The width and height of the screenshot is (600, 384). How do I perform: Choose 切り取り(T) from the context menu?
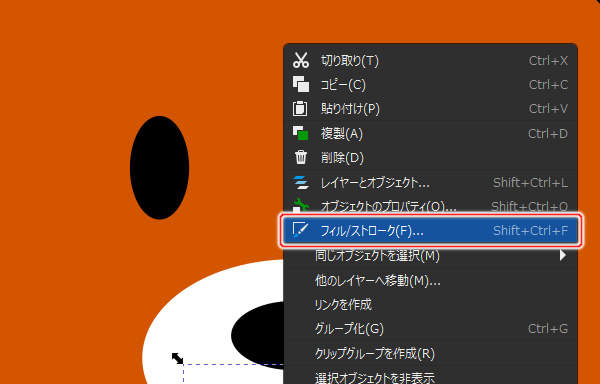click(x=430, y=60)
